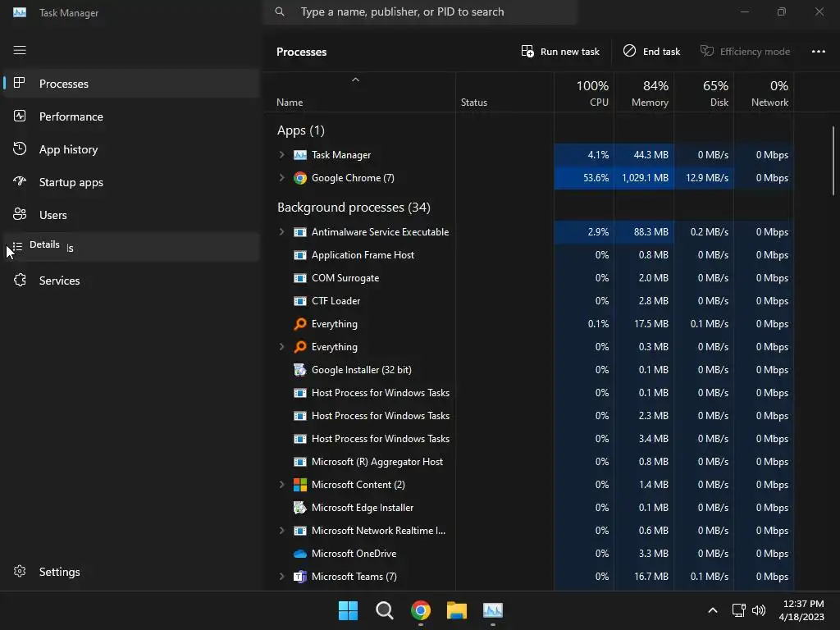Select Application Frame Host row

pos(529,255)
